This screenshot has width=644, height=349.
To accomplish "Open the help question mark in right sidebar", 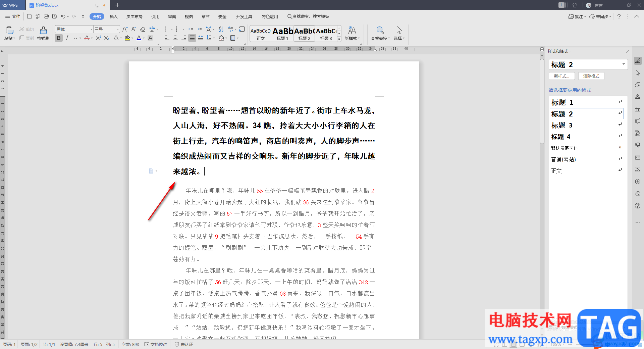I will 638,206.
